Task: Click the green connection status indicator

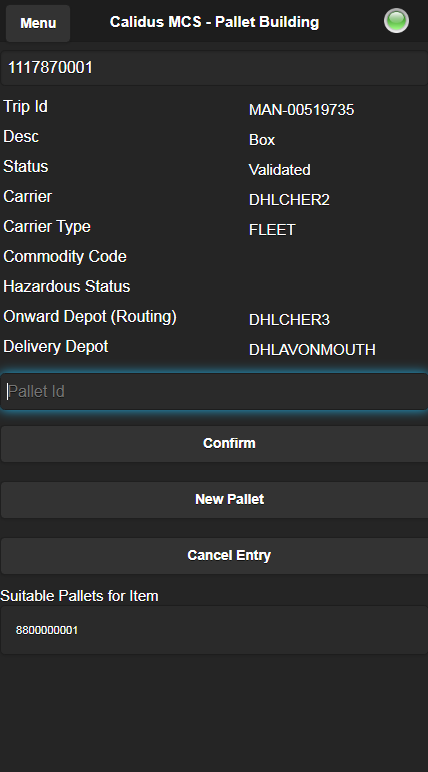Action: (x=396, y=21)
